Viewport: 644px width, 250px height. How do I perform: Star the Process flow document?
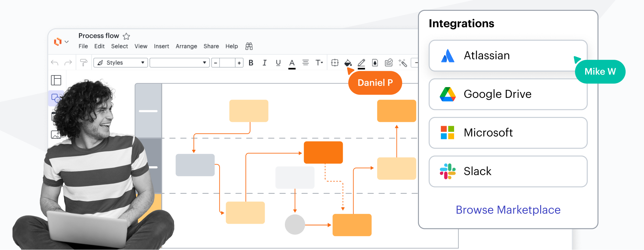coord(126,36)
